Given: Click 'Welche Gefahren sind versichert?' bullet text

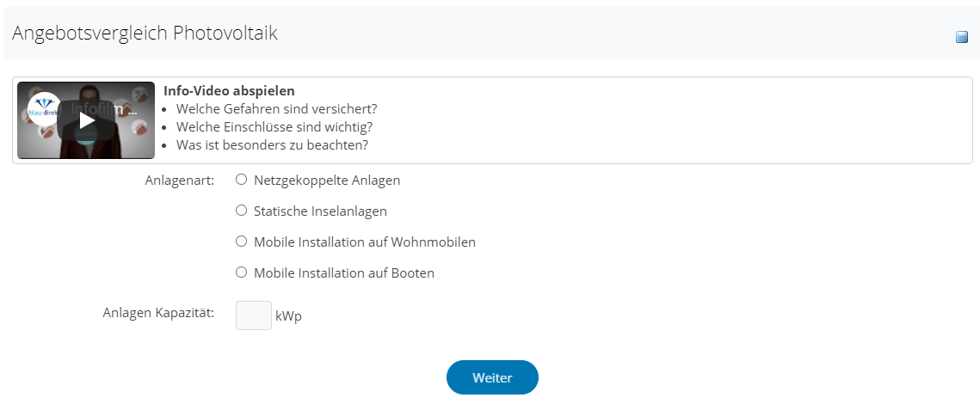Looking at the screenshot, I should tap(276, 108).
